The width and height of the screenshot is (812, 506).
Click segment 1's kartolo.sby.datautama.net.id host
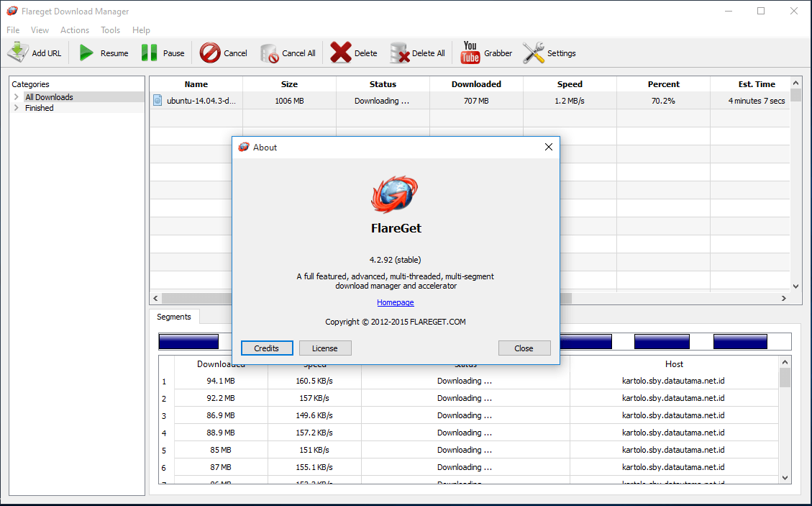673,381
